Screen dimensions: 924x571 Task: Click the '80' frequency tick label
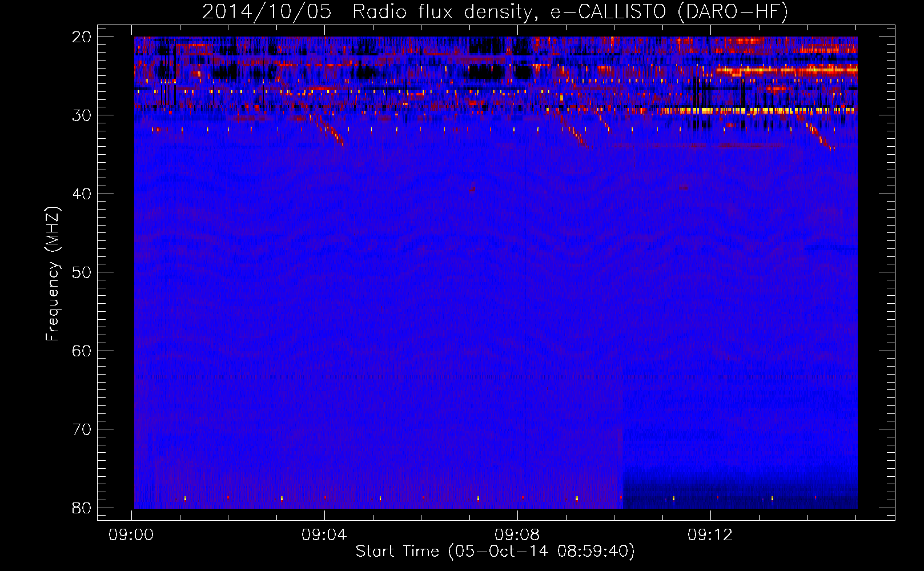click(x=82, y=508)
